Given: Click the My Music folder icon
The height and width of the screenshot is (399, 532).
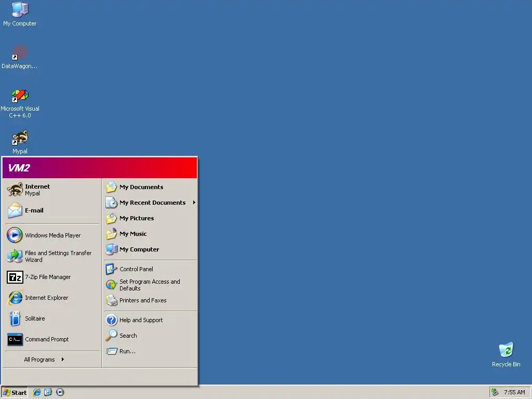Looking at the screenshot, I should point(111,234).
